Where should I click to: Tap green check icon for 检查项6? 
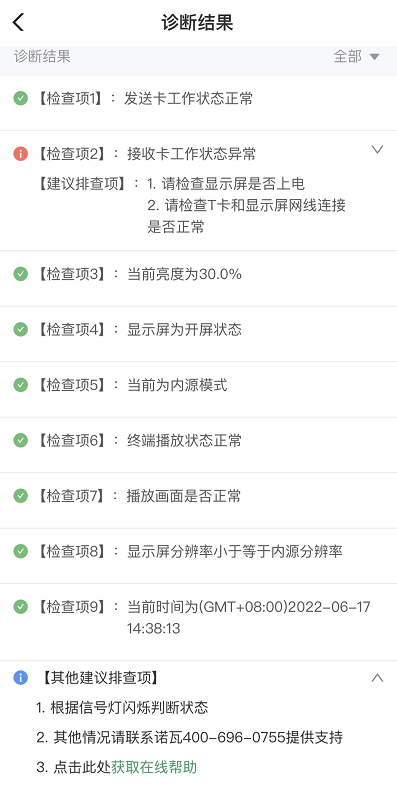coord(21,440)
